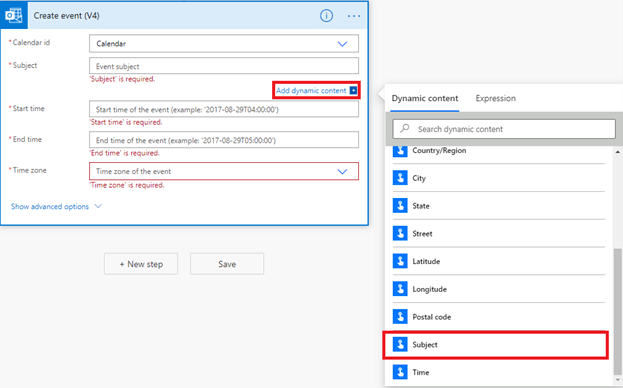Screen dimensions: 623x388
Task: Click the End time input field
Action: (224, 140)
